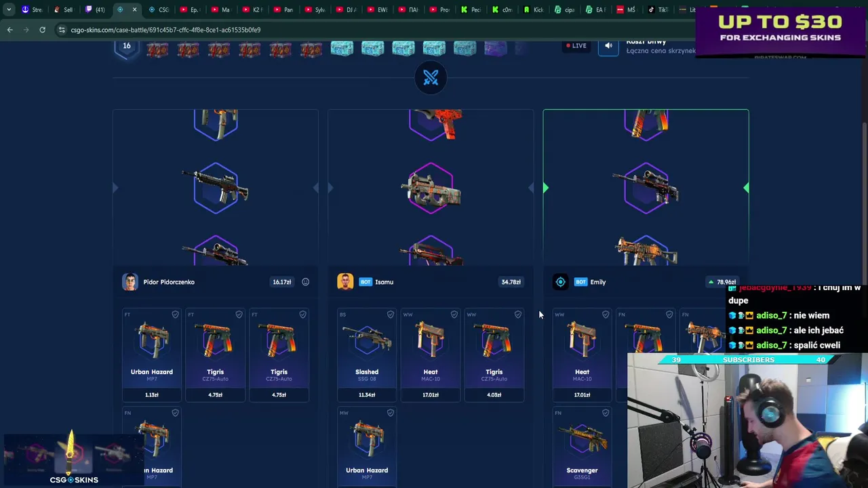Screen dimensions: 868x488
Task: Click Pidor's 16.17zł total
Action: point(281,282)
